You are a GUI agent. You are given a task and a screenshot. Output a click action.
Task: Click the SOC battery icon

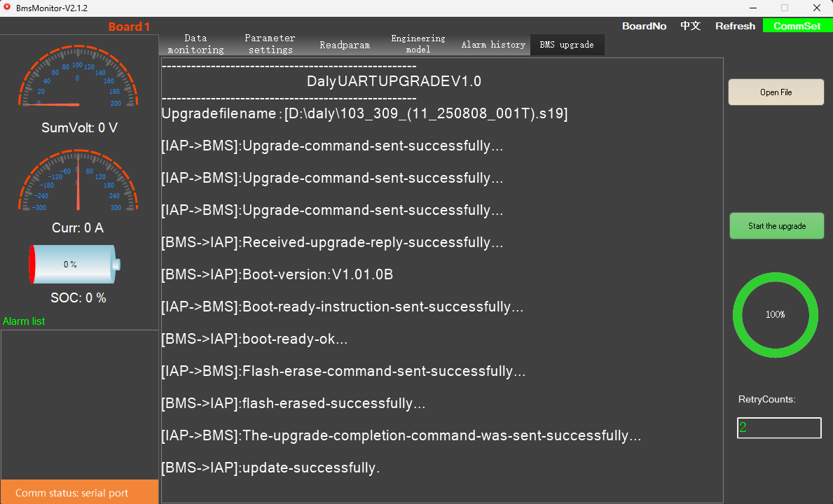pyautogui.click(x=74, y=265)
